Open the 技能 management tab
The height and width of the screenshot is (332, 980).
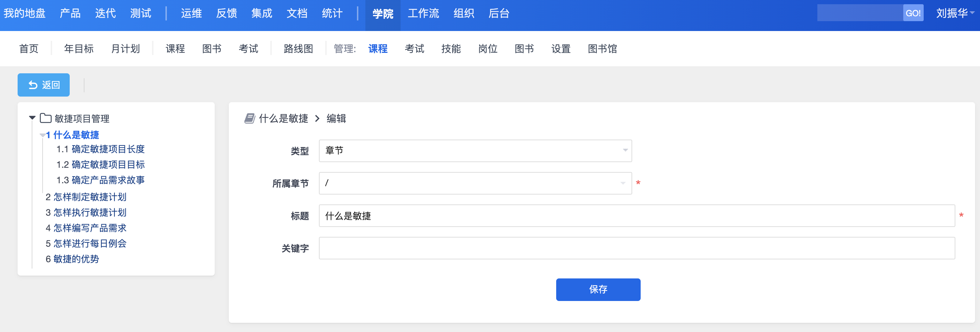(451, 49)
